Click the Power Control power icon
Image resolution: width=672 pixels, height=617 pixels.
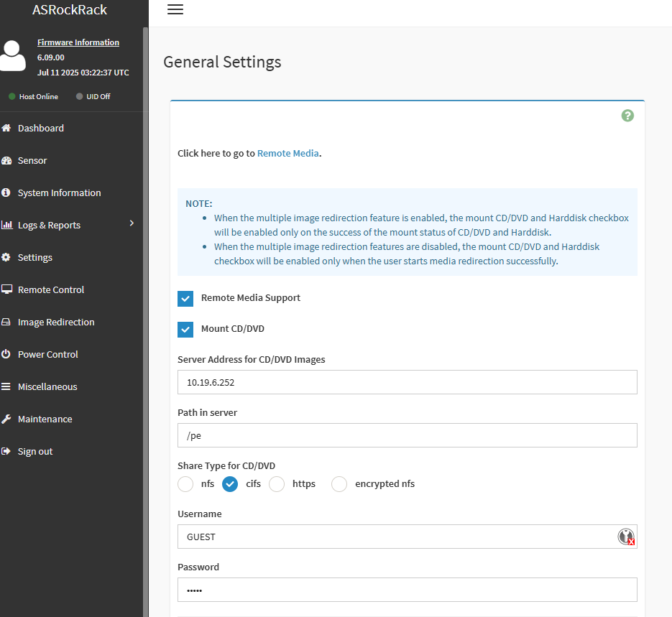click(x=6, y=354)
